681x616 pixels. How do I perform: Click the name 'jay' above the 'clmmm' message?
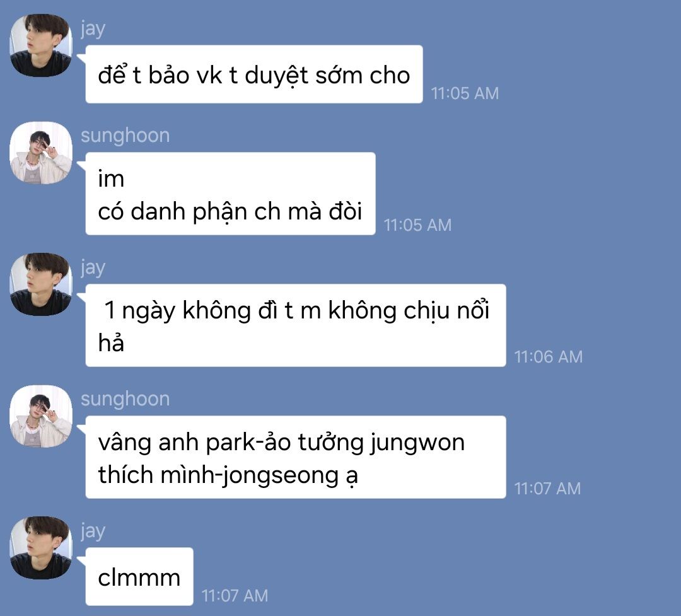pyautogui.click(x=93, y=532)
